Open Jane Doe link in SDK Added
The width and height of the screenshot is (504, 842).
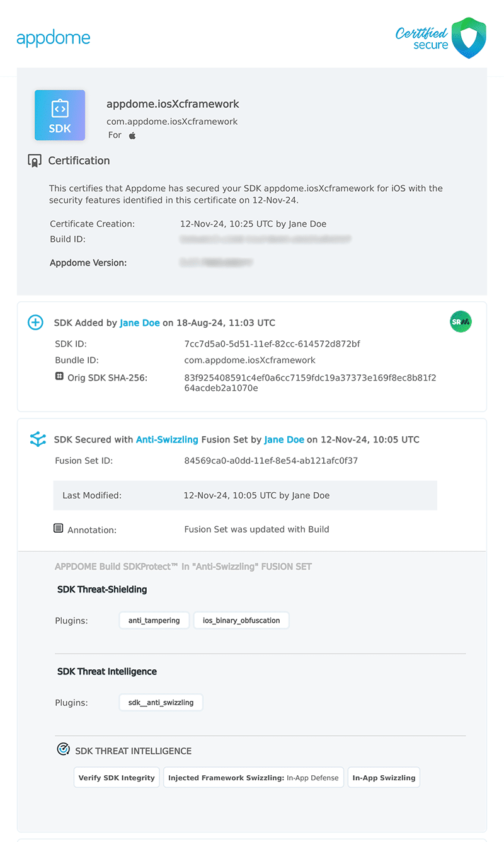tap(139, 323)
